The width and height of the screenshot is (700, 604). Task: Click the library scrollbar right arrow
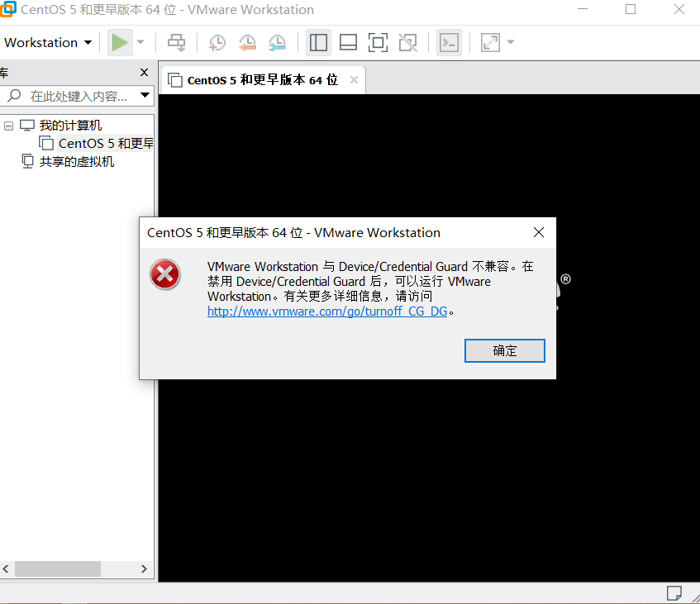click(144, 568)
